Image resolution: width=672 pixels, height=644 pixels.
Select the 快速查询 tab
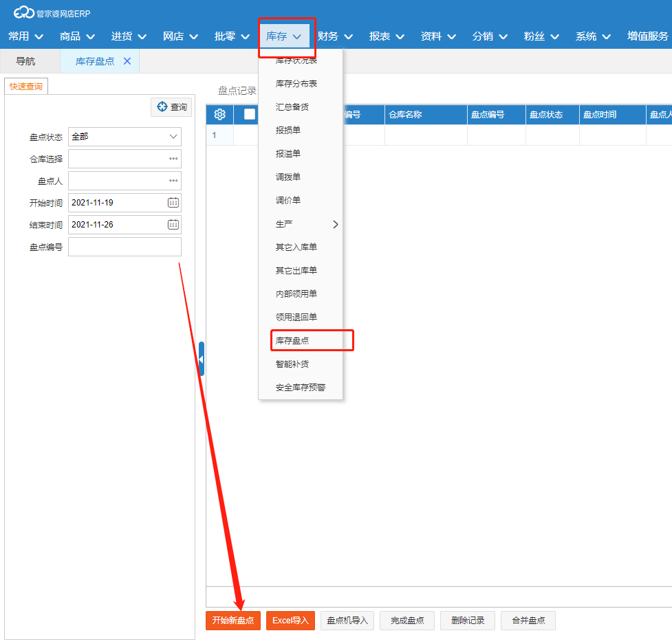pyautogui.click(x=25, y=86)
